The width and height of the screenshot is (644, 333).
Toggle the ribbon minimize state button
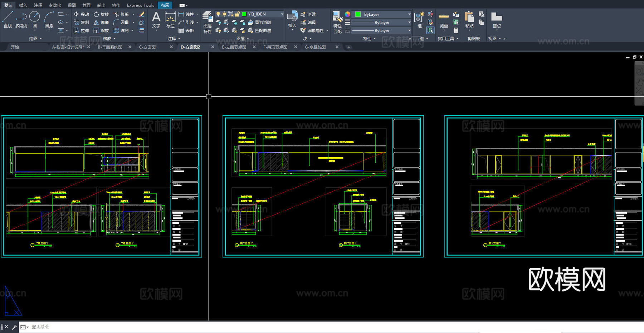(182, 5)
